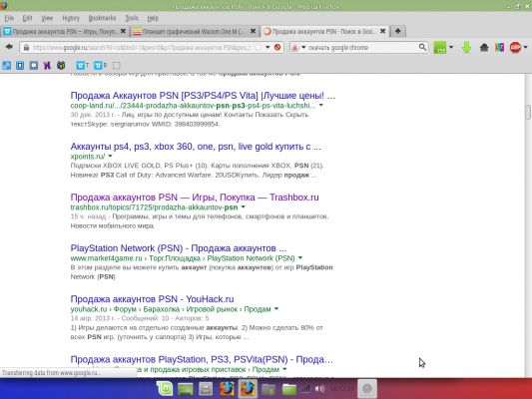Click the green desktop icon next to the Mint menu
The image size is (532, 399).
(x=186, y=389)
